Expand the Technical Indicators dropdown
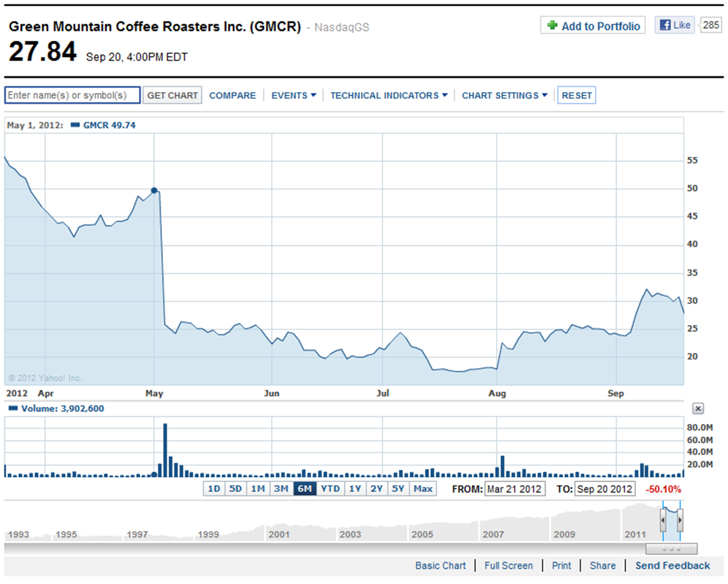This screenshot has width=728, height=584. [388, 96]
